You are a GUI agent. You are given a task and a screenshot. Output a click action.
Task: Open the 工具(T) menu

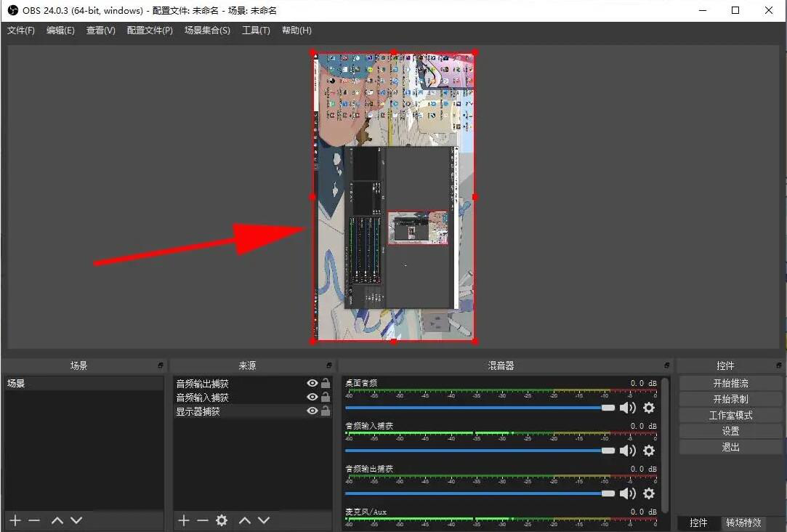256,31
